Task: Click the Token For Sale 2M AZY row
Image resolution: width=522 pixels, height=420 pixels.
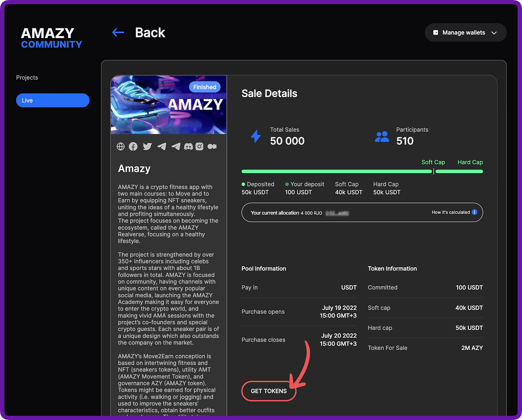Action: (425, 348)
